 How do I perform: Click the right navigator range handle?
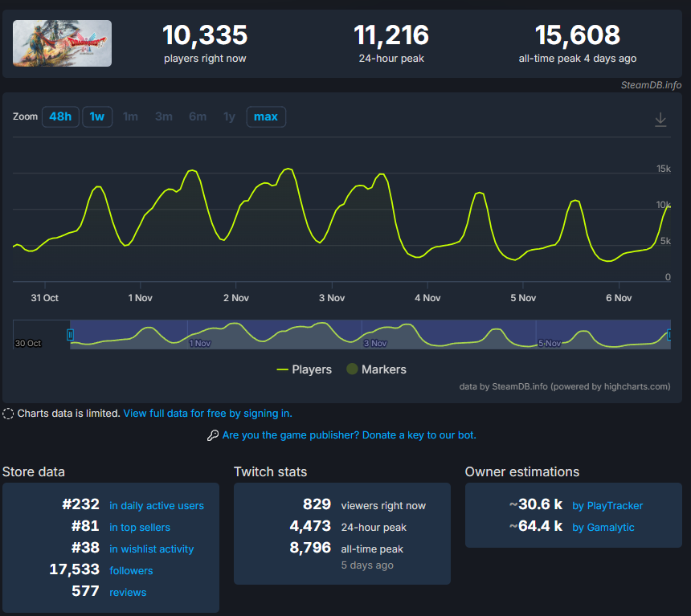[669, 334]
